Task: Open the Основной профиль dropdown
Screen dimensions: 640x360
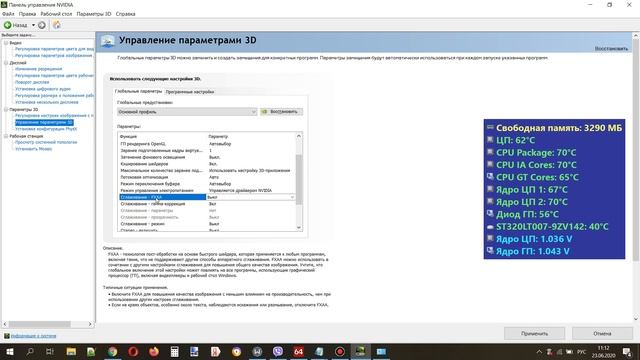Action: [187, 112]
